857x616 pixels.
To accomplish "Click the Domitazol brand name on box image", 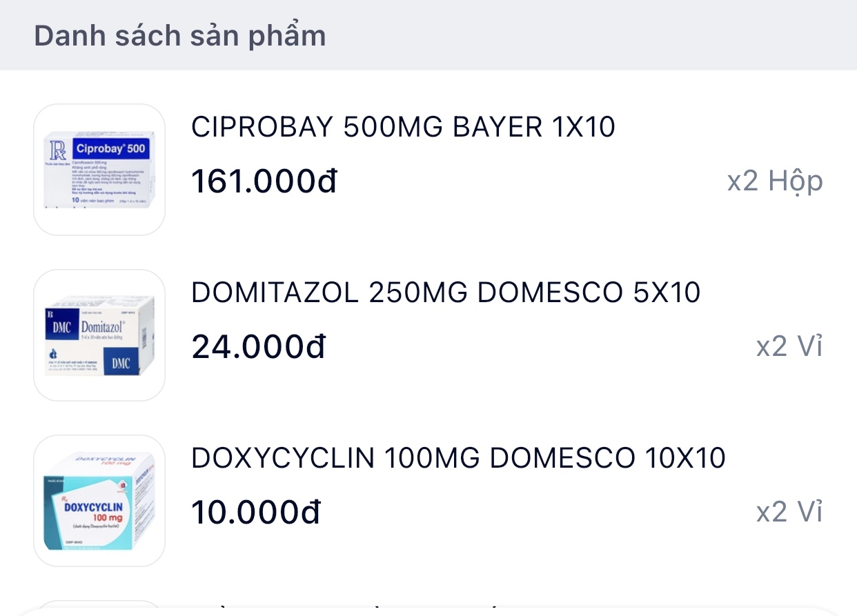I will click(102, 326).
